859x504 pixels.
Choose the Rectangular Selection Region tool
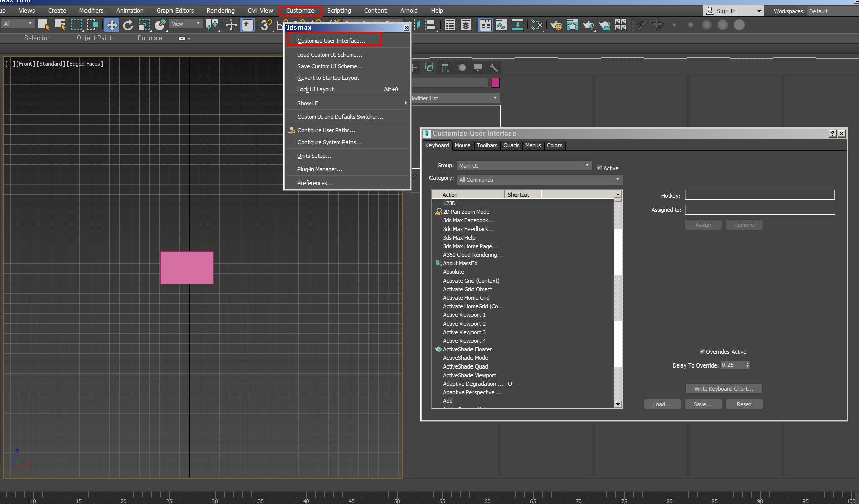(76, 25)
